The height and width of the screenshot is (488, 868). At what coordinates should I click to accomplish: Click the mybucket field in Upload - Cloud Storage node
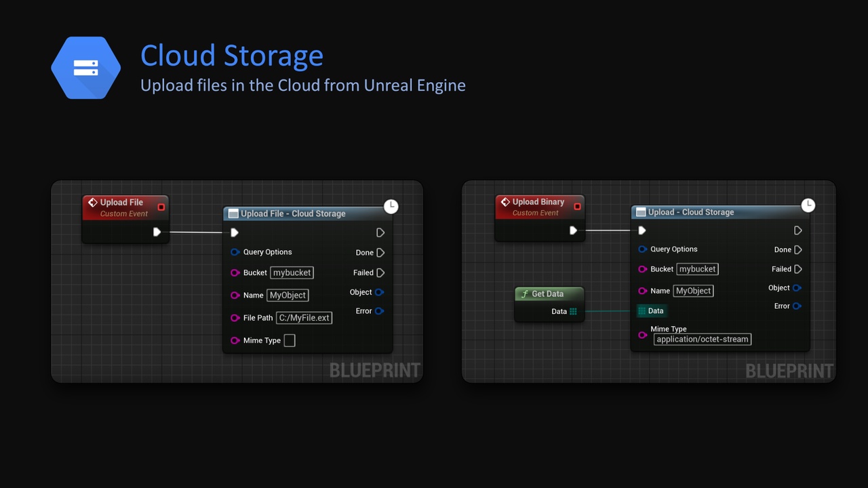[698, 269]
